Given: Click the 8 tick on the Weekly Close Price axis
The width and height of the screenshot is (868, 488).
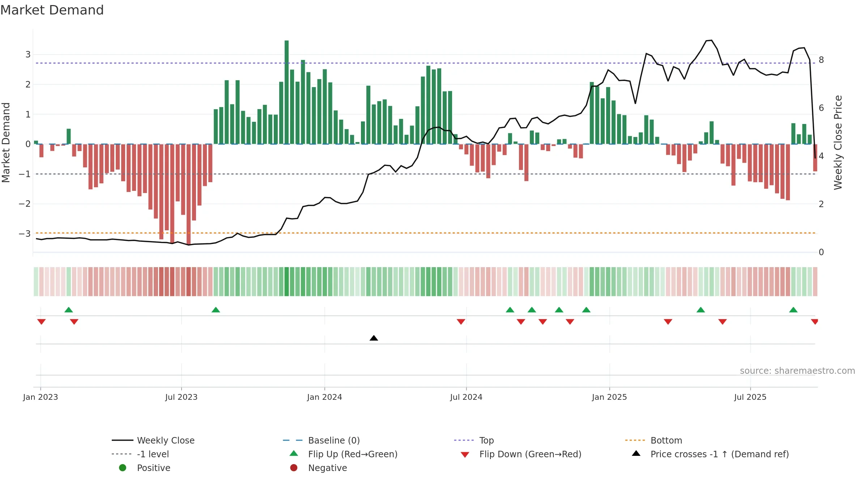Looking at the screenshot, I should tap(821, 60).
